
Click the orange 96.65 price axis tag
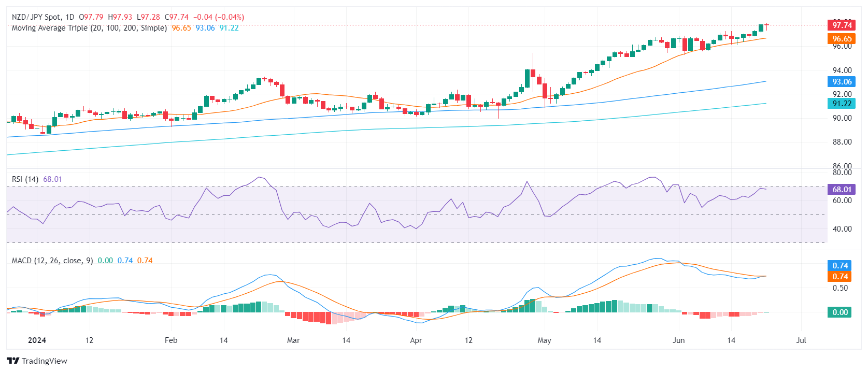[x=842, y=39]
